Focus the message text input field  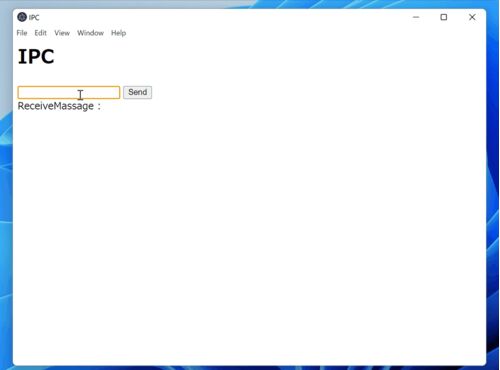tap(69, 92)
